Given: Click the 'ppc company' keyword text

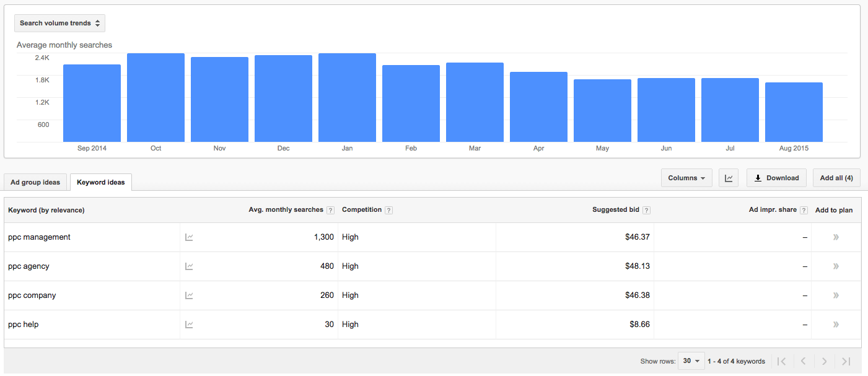Looking at the screenshot, I should 32,295.
